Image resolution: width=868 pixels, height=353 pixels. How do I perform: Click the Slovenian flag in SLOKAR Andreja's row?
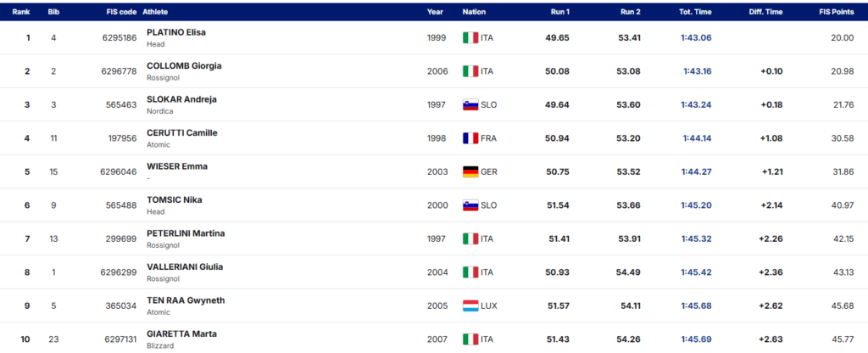click(x=470, y=104)
